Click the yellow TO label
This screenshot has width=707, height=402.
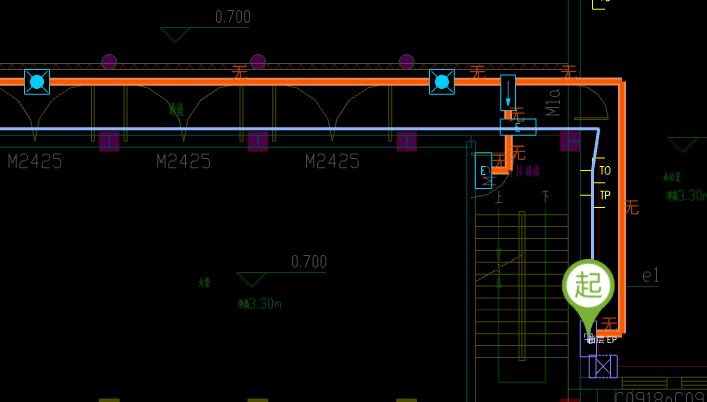pyautogui.click(x=605, y=171)
